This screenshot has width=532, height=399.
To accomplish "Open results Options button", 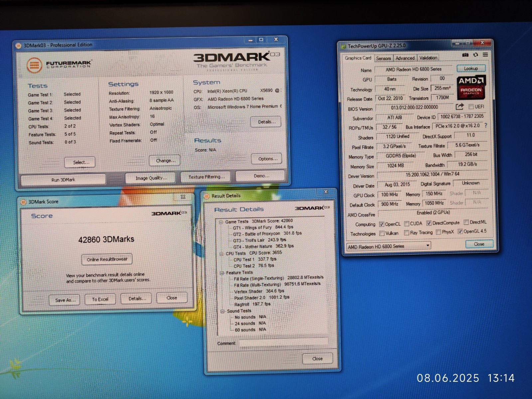I will 267,159.
